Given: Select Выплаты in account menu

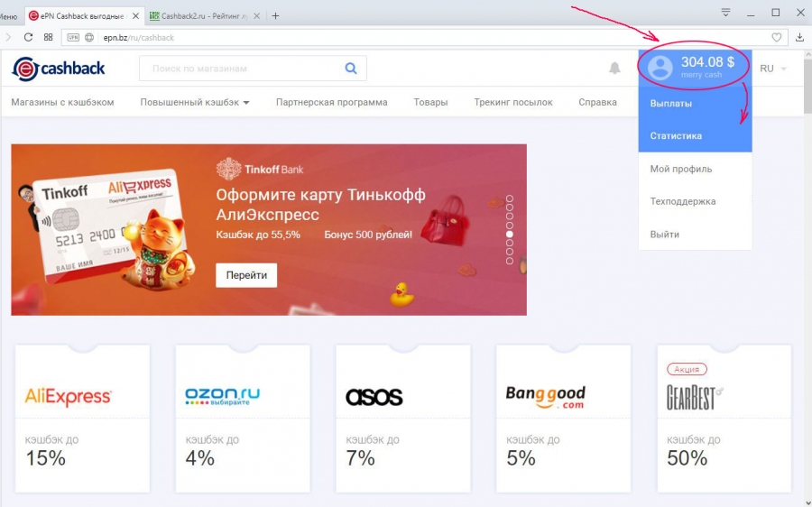Looking at the screenshot, I should click(x=695, y=103).
